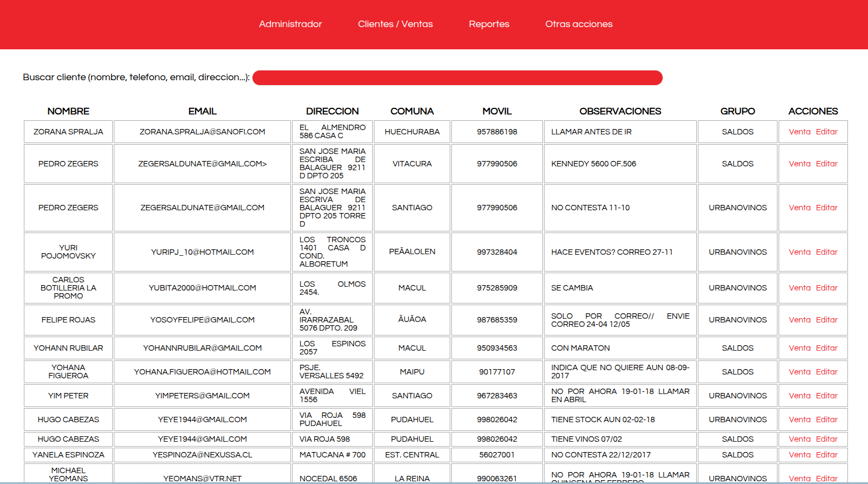Open the Reportes menu
The image size is (868, 484).
[489, 24]
